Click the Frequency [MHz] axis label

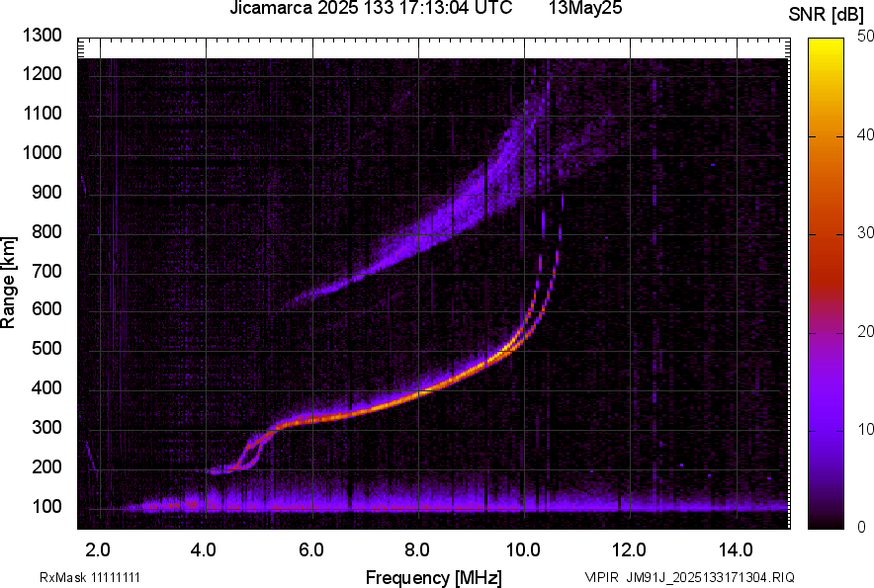434,577
